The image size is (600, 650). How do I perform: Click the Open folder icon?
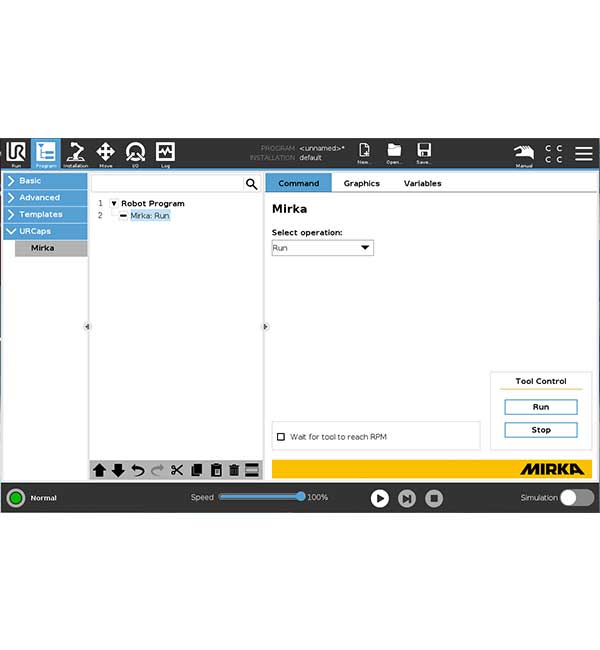[x=394, y=153]
